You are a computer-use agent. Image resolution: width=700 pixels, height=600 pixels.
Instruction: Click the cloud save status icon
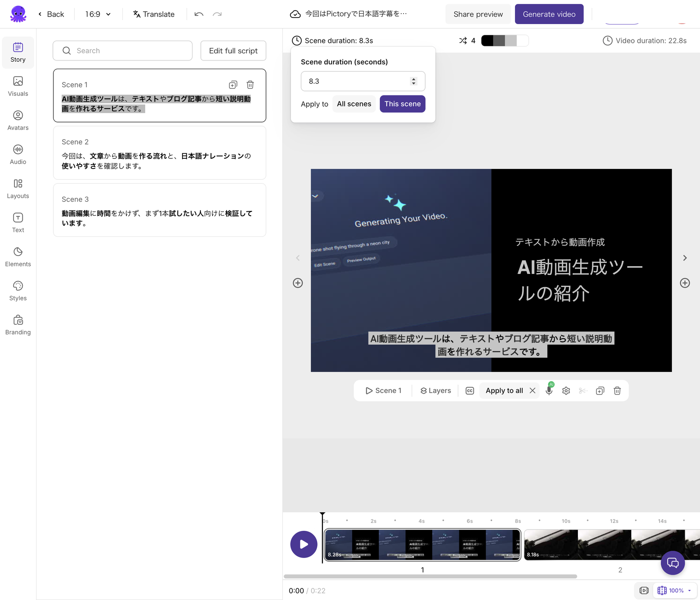(x=295, y=14)
